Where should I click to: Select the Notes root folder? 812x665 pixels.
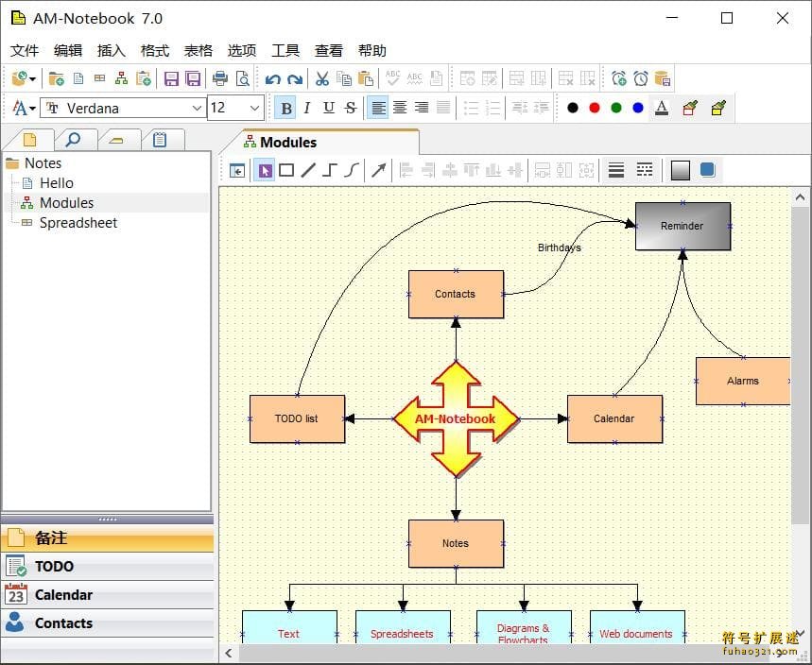coord(43,163)
